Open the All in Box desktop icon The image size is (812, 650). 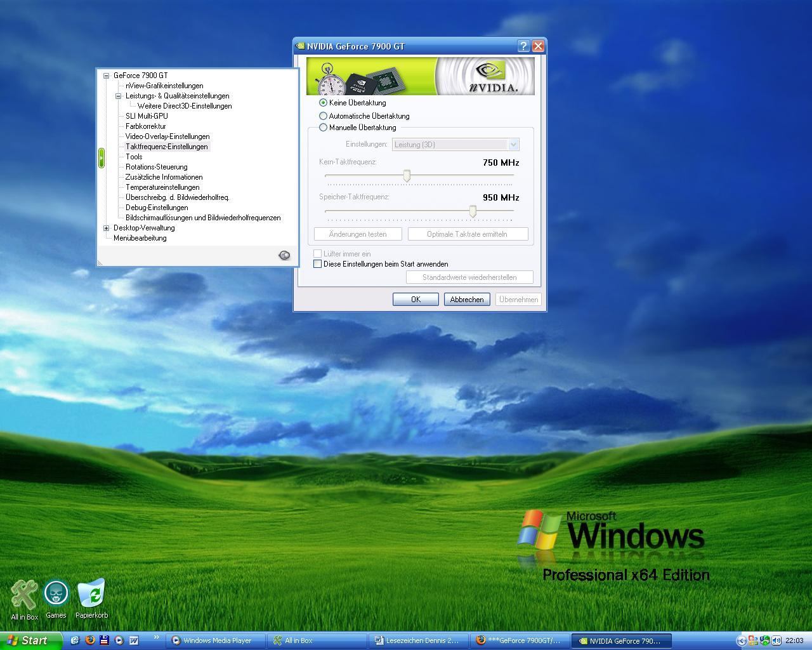coord(24,600)
